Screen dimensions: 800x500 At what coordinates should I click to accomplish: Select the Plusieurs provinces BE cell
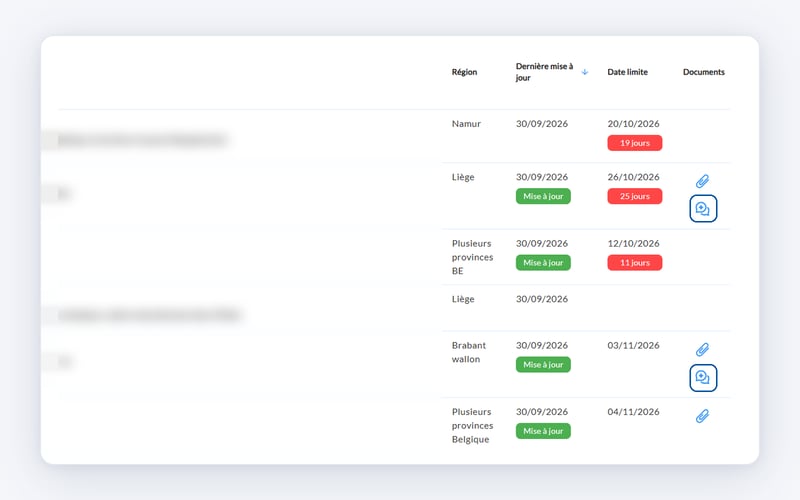tap(472, 257)
